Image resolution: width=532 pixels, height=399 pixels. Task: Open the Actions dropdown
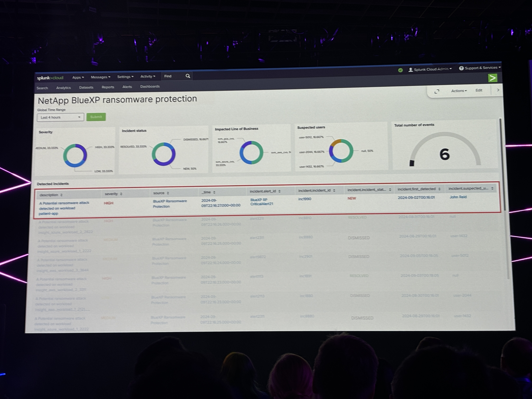[x=459, y=91]
